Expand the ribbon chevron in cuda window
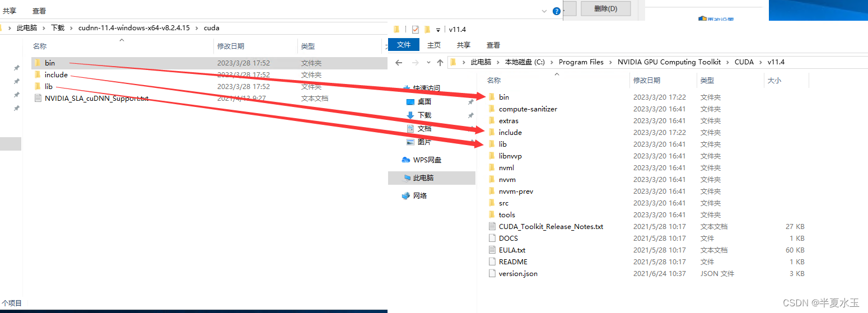The height and width of the screenshot is (313, 868). [x=544, y=11]
